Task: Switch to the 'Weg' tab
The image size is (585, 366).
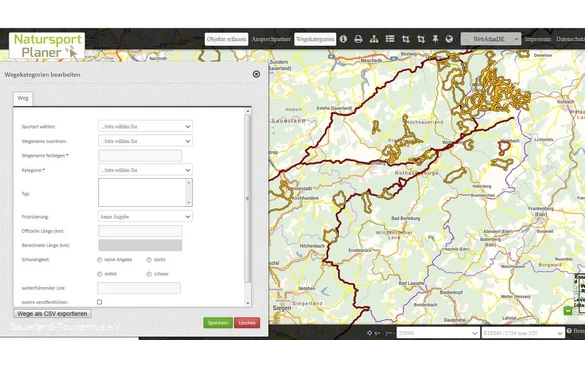Action: (23, 98)
